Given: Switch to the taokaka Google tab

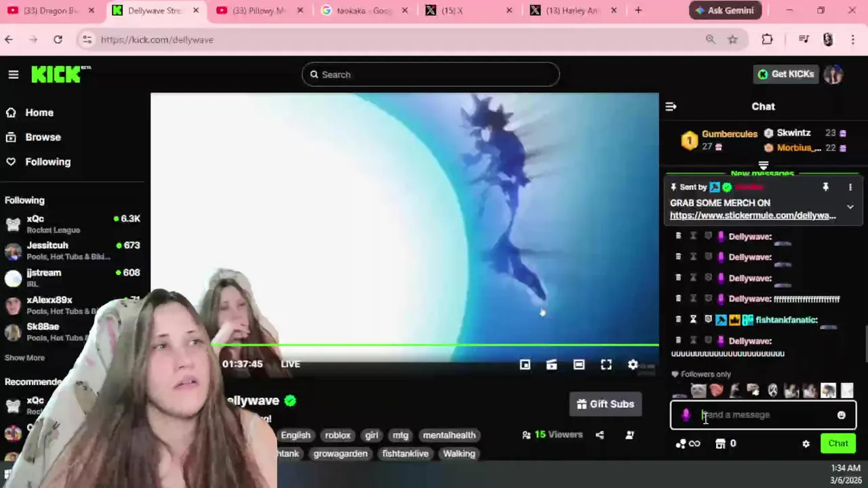Looking at the screenshot, I should point(363,11).
